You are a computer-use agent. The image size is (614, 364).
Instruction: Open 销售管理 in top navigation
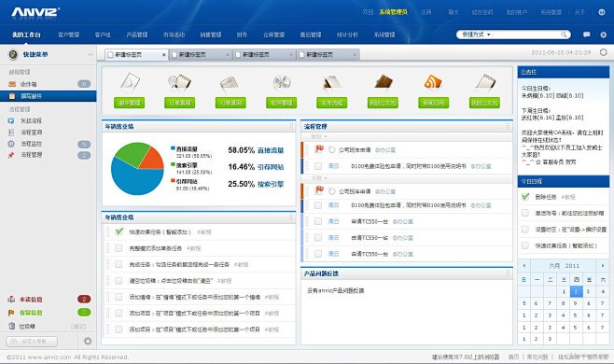click(211, 35)
